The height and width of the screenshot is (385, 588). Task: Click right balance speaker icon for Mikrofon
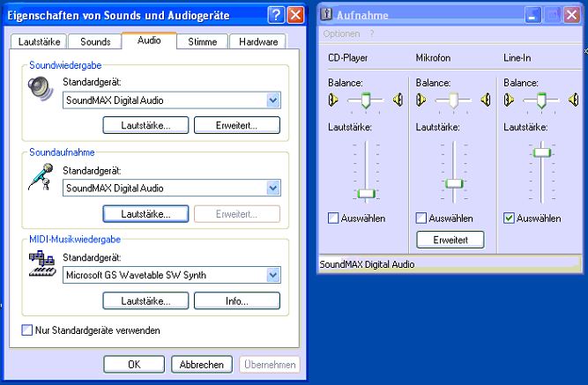pos(485,100)
